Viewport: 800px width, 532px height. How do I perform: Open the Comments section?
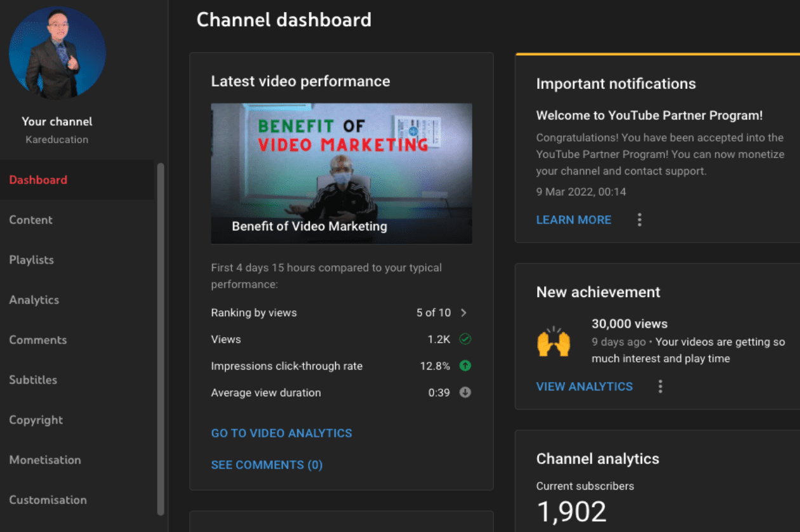[37, 340]
